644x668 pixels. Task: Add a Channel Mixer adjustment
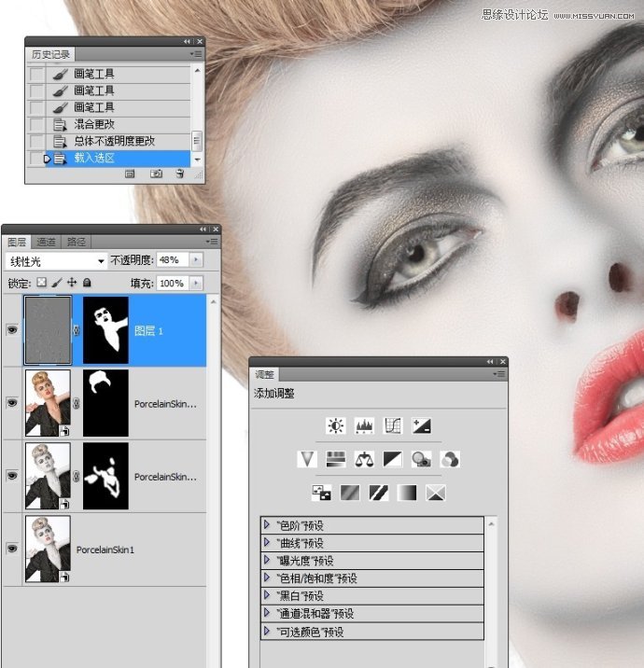coord(450,459)
